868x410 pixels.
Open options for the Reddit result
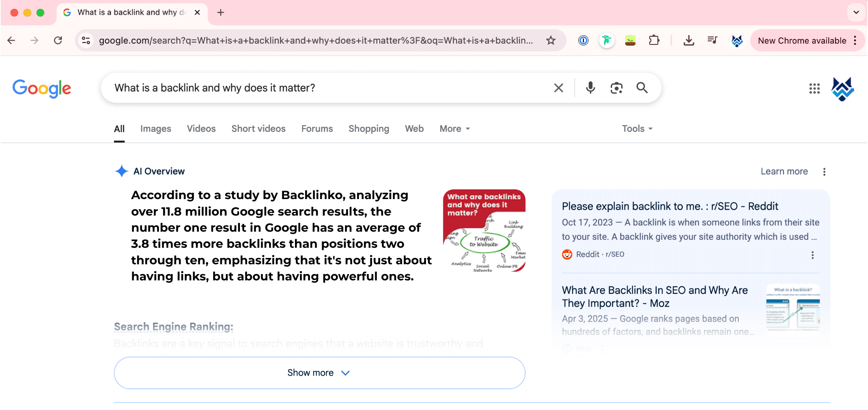coord(812,255)
